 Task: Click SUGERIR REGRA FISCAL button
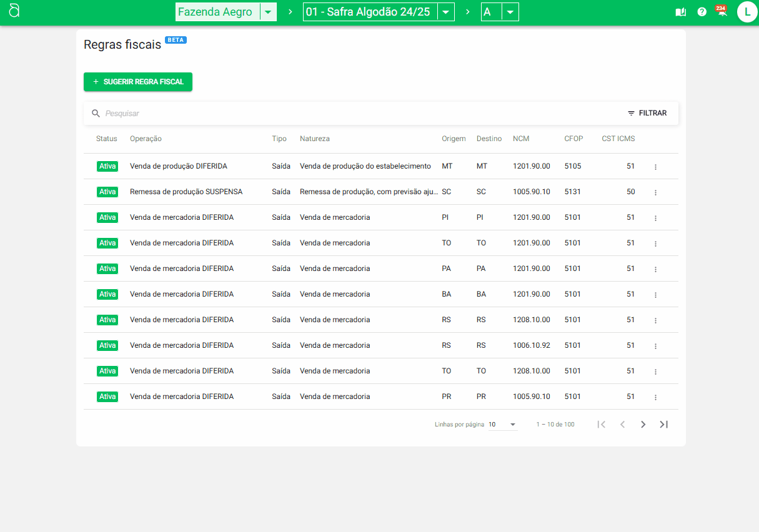coord(138,82)
